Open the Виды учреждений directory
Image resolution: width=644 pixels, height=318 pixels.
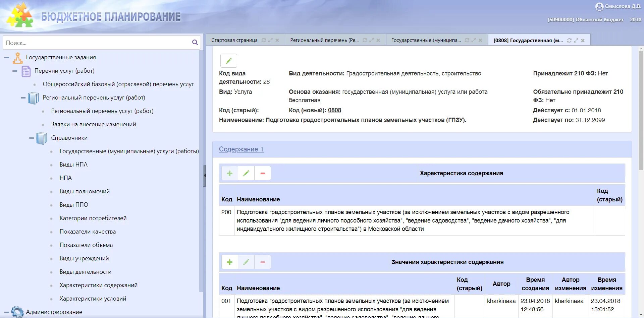point(84,258)
